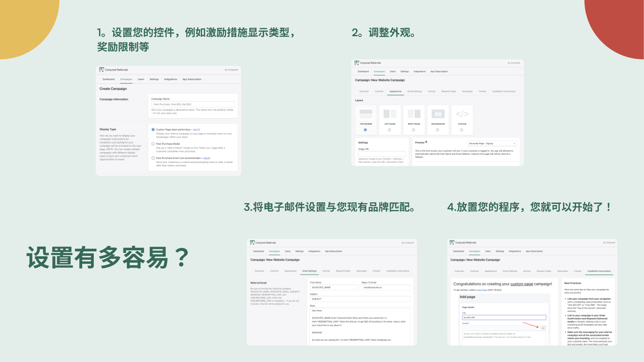Select the Right Image radio button
The width and height of the screenshot is (644, 362).
[x=413, y=130]
